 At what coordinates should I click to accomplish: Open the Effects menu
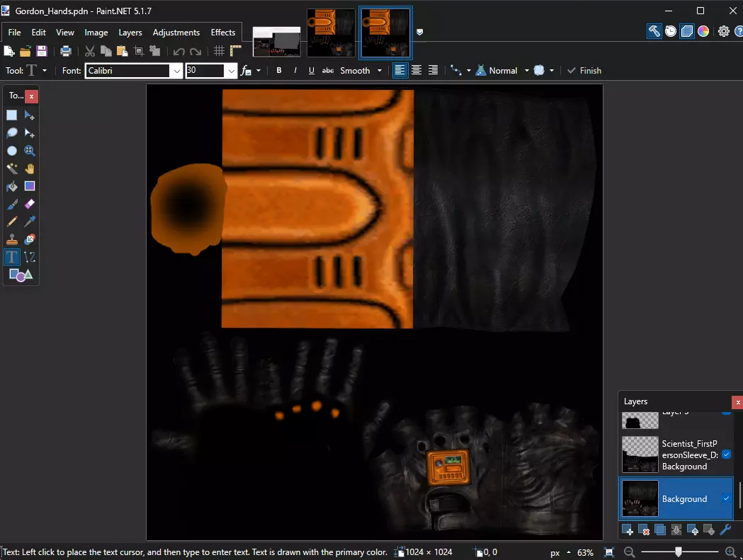(x=223, y=33)
